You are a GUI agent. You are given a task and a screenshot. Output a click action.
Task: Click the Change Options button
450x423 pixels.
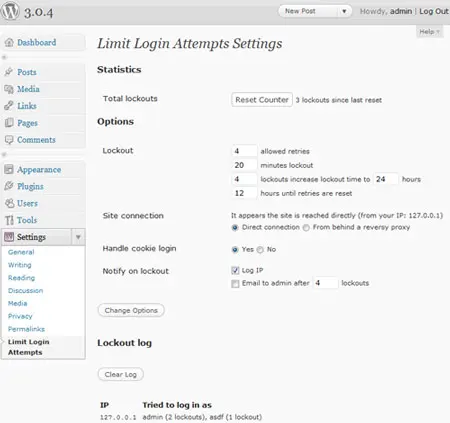(131, 310)
